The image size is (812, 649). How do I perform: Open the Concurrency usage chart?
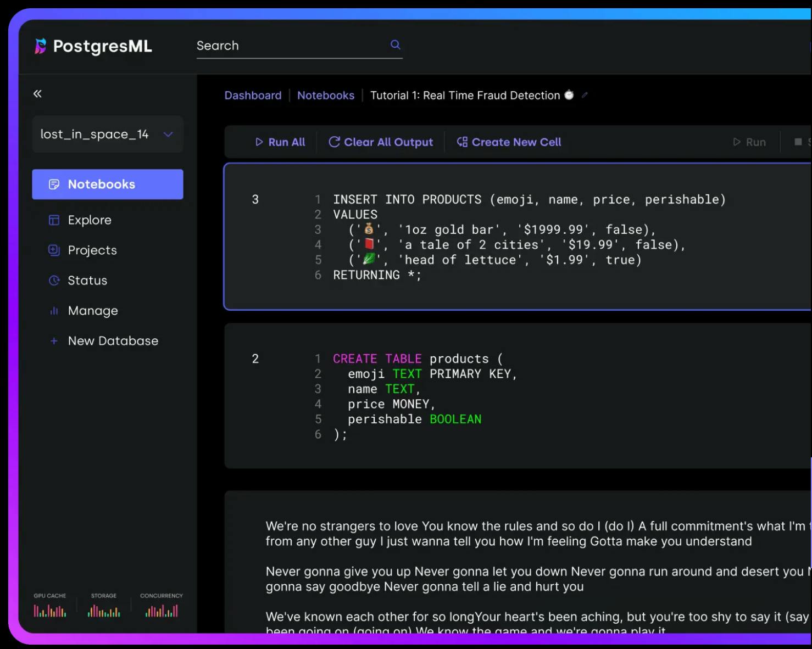pos(162,605)
